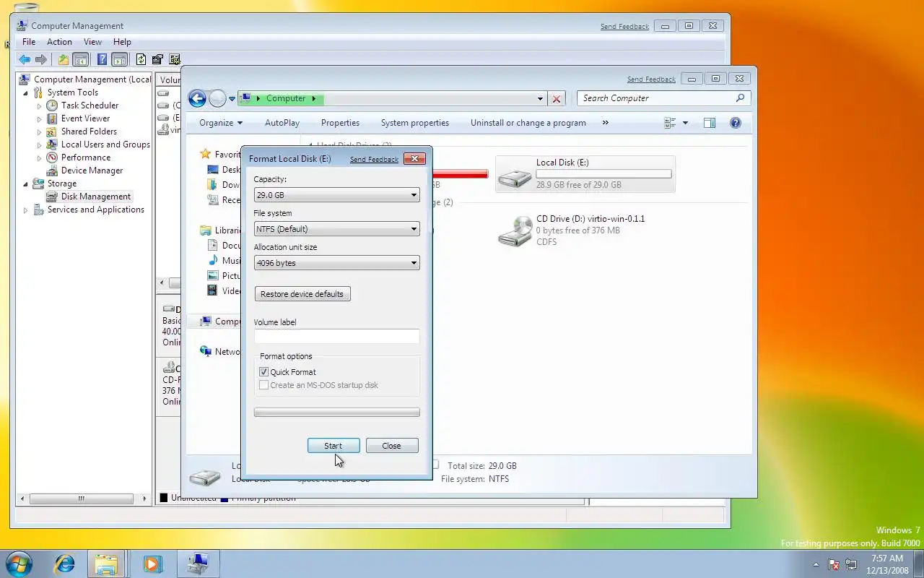This screenshot has width=924, height=578.
Task: Show hidden tray icons arrow
Action: point(816,564)
